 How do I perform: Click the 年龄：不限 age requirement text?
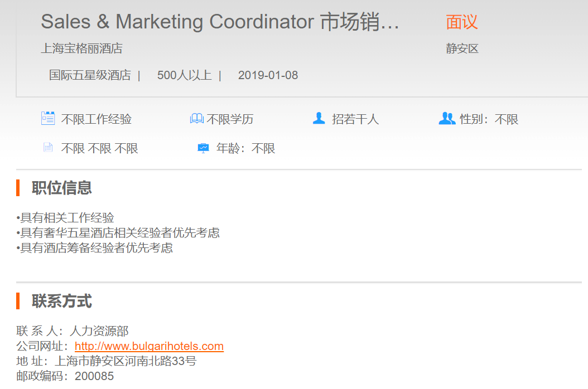(x=245, y=149)
